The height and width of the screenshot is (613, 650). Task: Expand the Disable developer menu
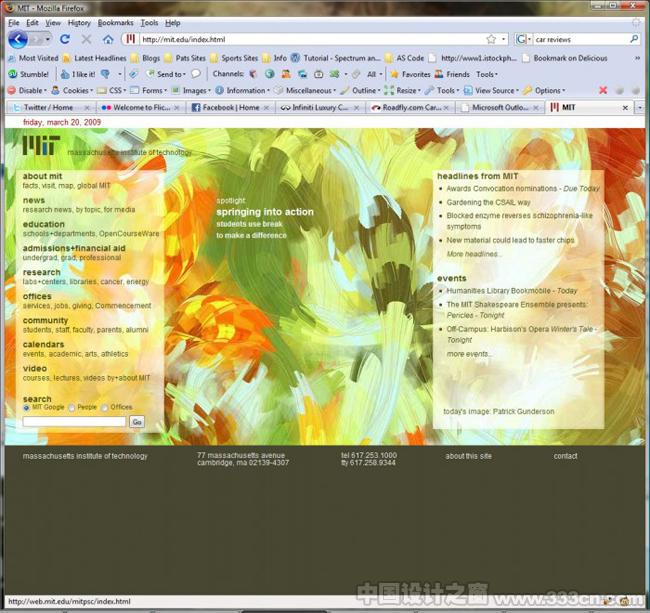27,90
